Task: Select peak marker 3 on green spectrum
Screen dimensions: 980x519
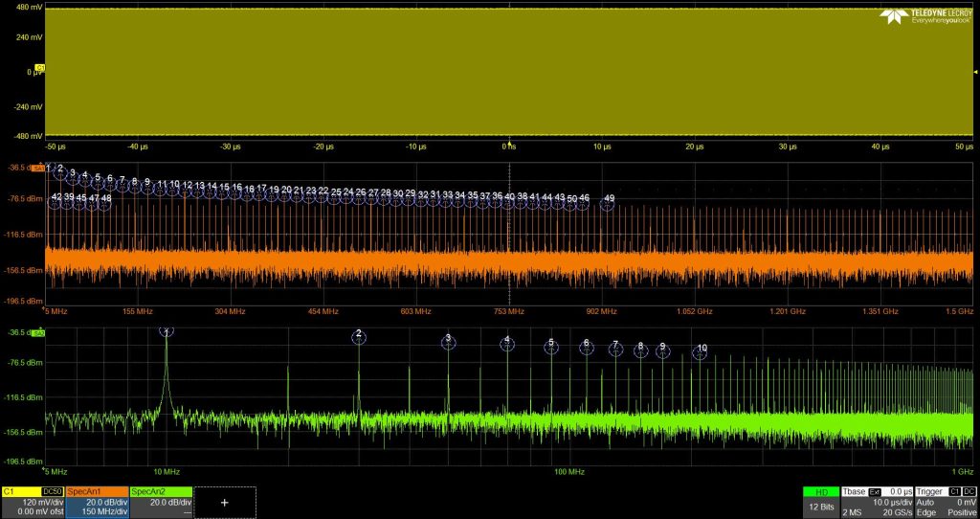Action: (x=448, y=340)
